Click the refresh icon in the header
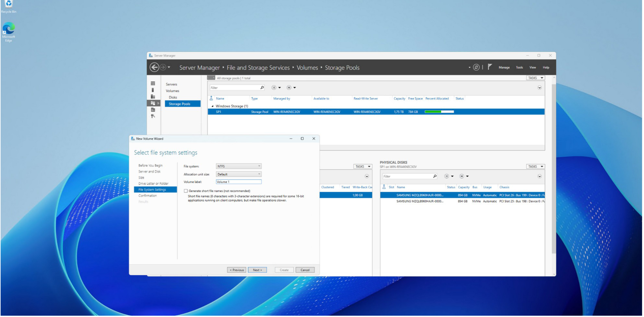The image size is (644, 317). 476,67
